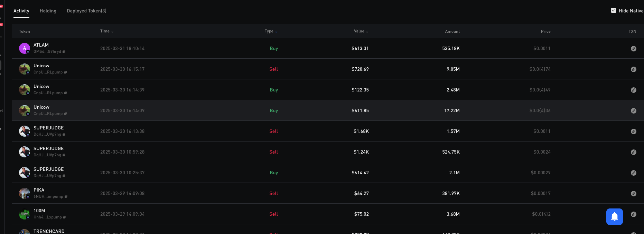Toggle the Hide Native checkbox
The width and height of the screenshot is (644, 234).
[x=613, y=11]
